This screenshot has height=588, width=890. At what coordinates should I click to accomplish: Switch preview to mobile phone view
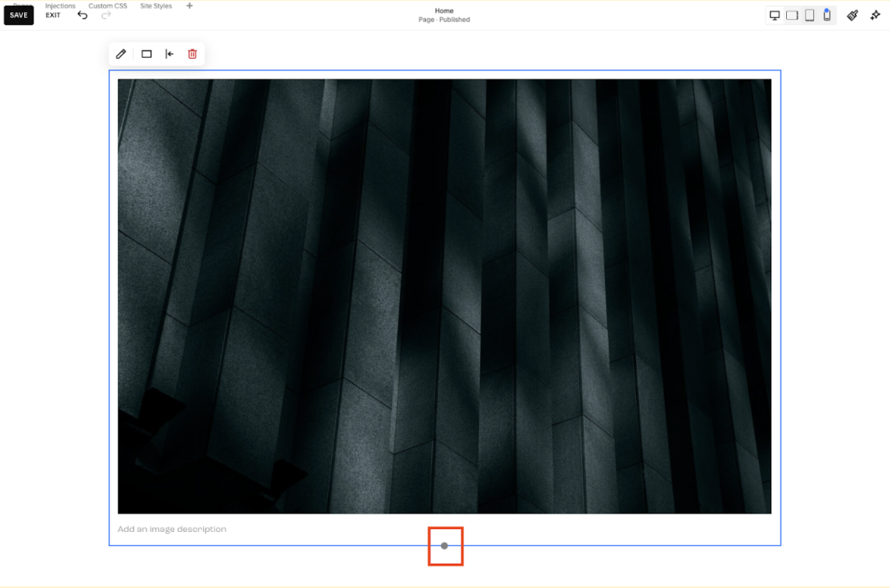tap(827, 14)
